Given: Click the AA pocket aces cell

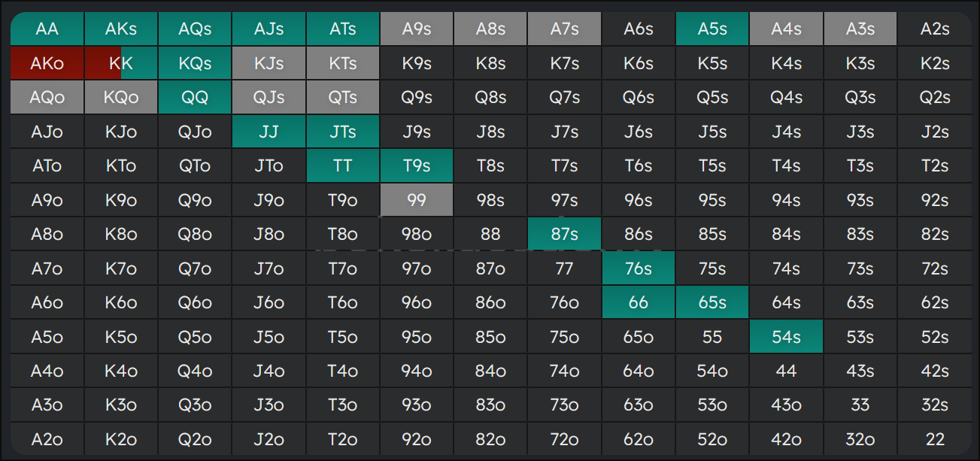Looking at the screenshot, I should pos(47,29).
